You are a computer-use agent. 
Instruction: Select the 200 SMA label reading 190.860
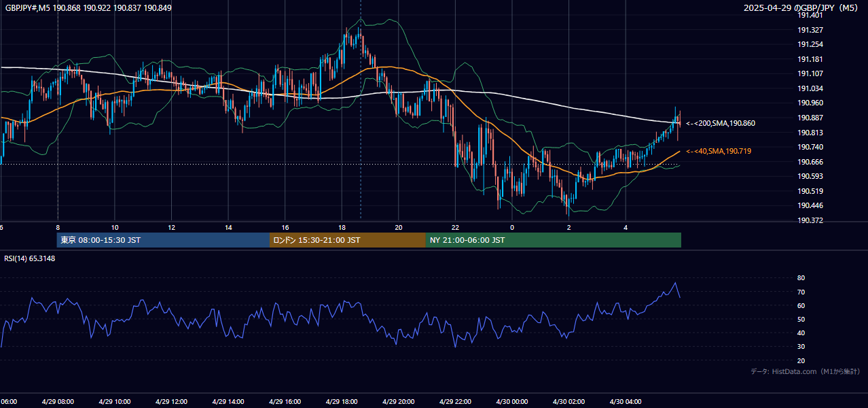pos(721,123)
